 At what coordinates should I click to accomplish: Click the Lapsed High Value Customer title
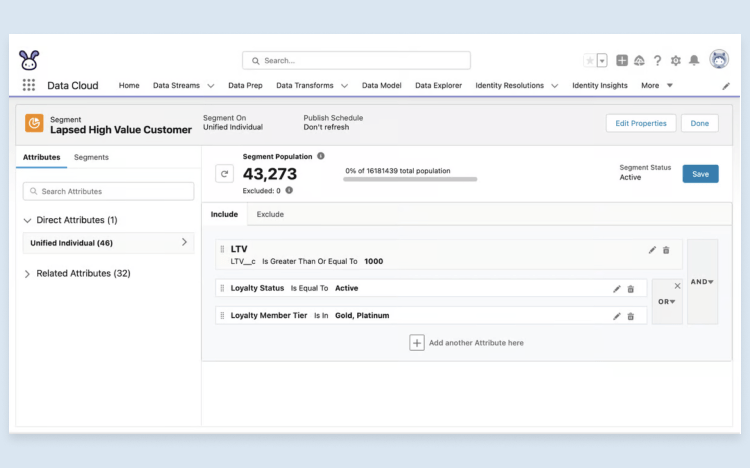point(121,130)
